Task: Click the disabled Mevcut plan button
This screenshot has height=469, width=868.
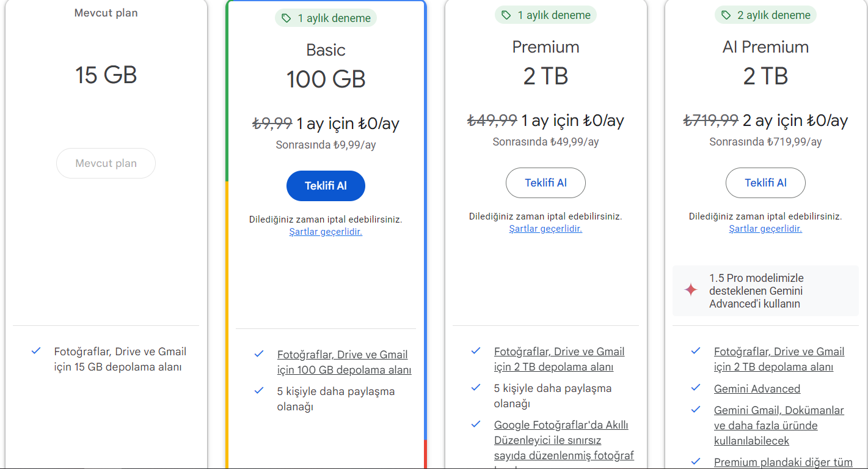Action: pos(106,163)
